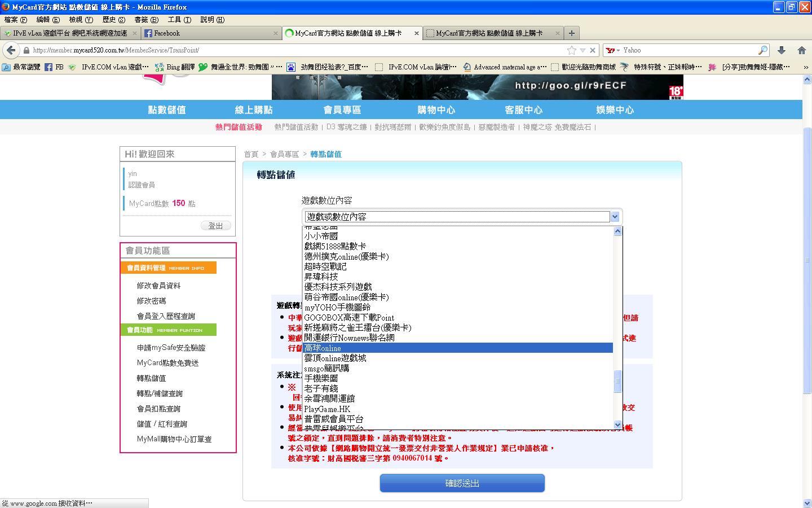This screenshot has height=508, width=812.
Task: Switch to the last MyCard tab
Action: click(492, 33)
